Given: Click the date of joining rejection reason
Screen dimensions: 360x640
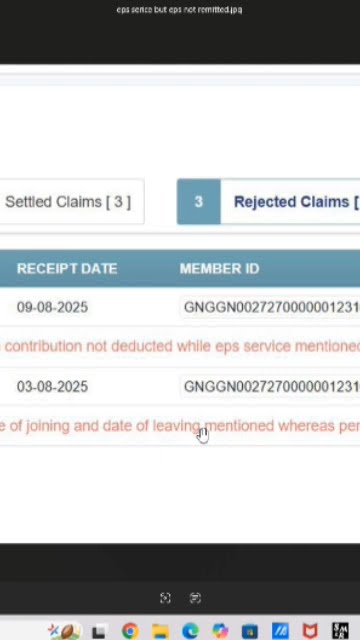Looking at the screenshot, I should (x=180, y=426).
